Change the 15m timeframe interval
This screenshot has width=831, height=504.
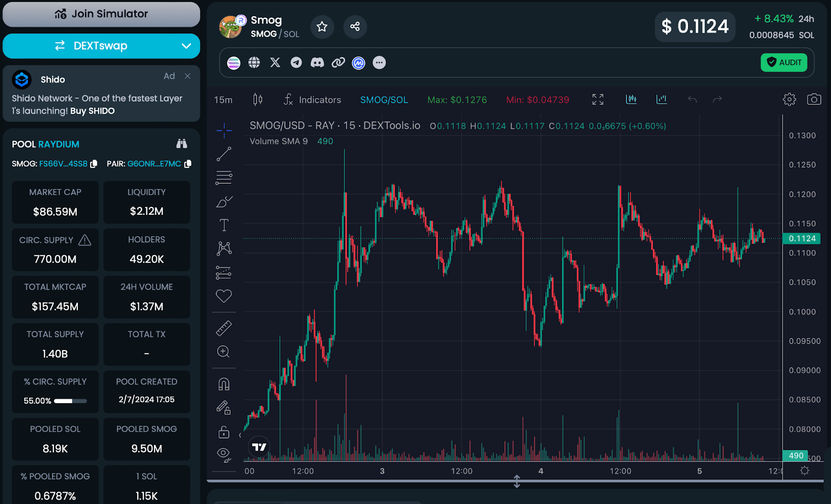[223, 100]
